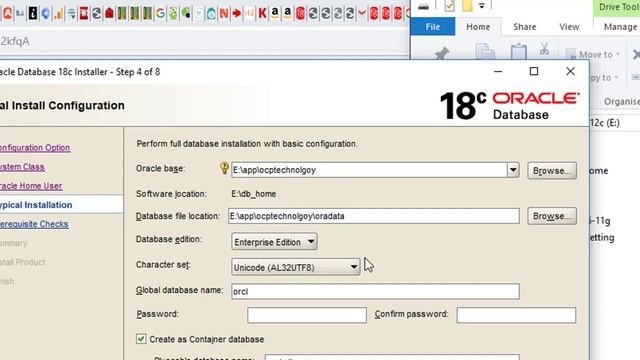Minimize the Oracle installer window

498,71
